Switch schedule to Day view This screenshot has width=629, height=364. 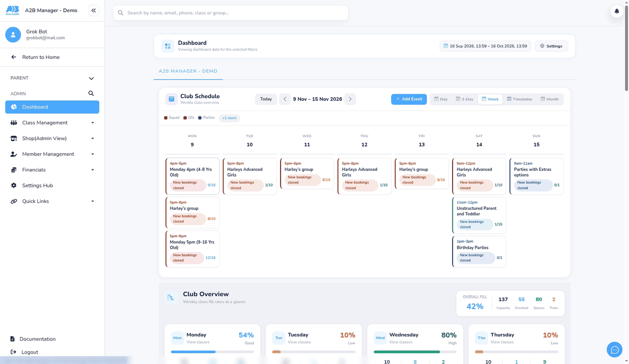441,99
